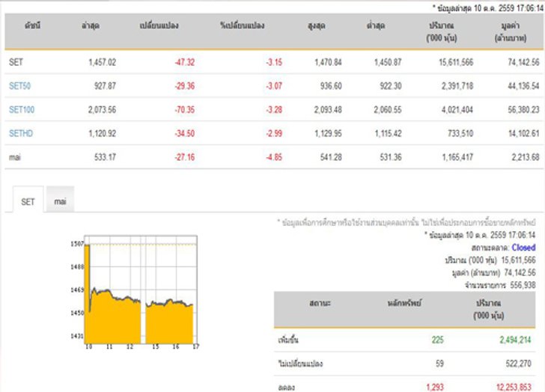
Task: Select SET50 last value 927.87
Action: pos(105,86)
